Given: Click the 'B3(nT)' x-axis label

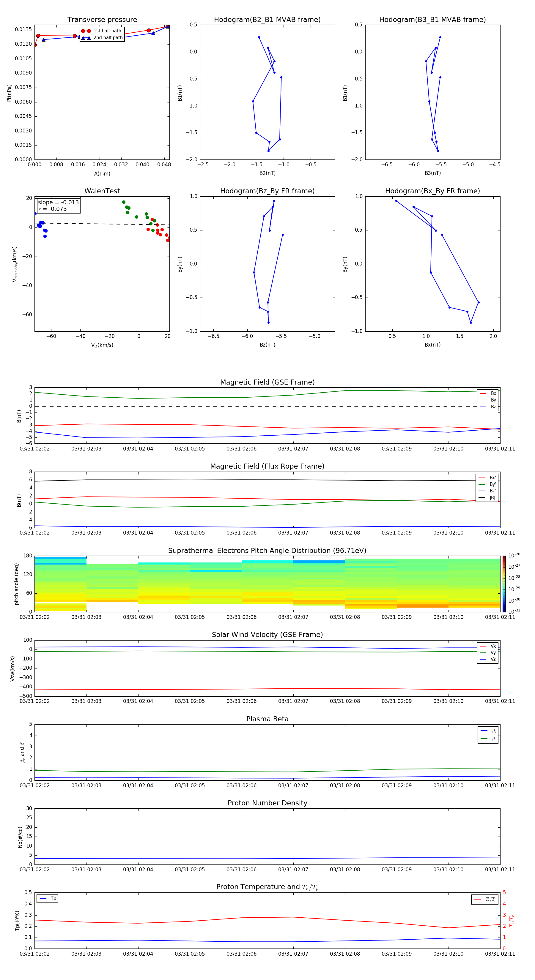Looking at the screenshot, I should tap(432, 173).
